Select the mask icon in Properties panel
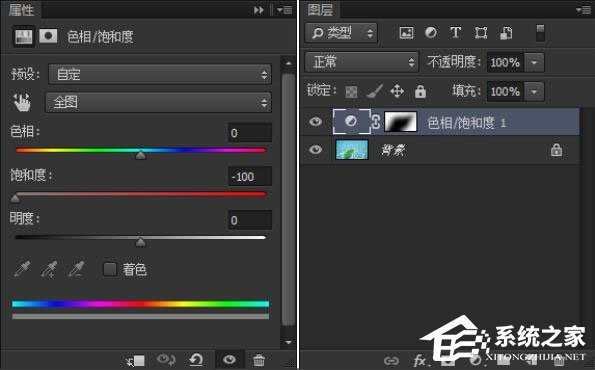This screenshot has width=595, height=370. (x=48, y=36)
